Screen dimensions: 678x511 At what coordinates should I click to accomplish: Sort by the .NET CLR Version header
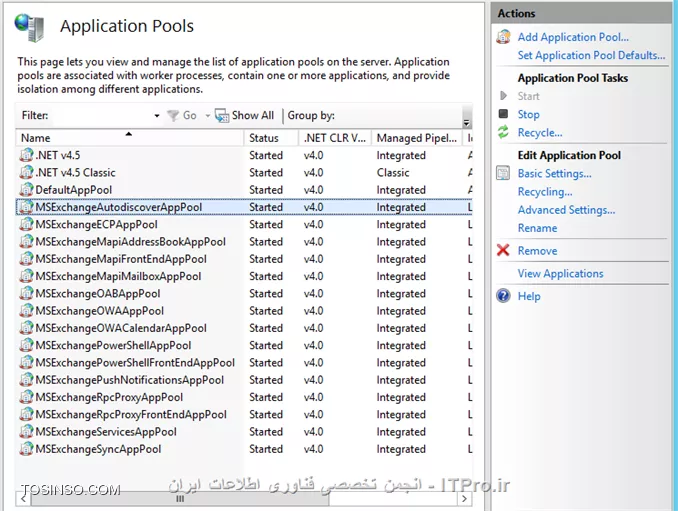335,138
